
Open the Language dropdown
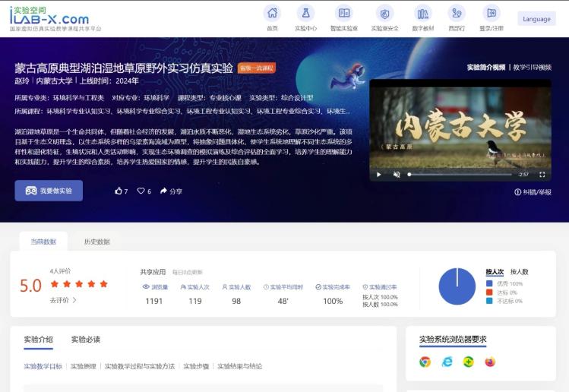click(x=536, y=19)
